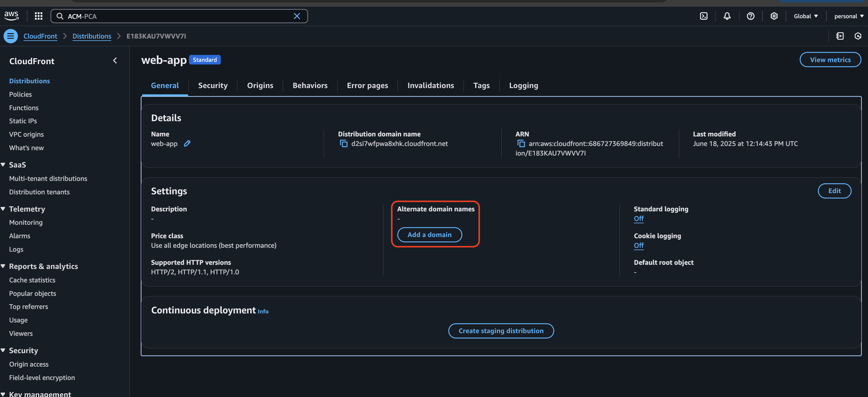Switch to the Security tab
Viewport: 868px width, 397px height.
click(213, 85)
